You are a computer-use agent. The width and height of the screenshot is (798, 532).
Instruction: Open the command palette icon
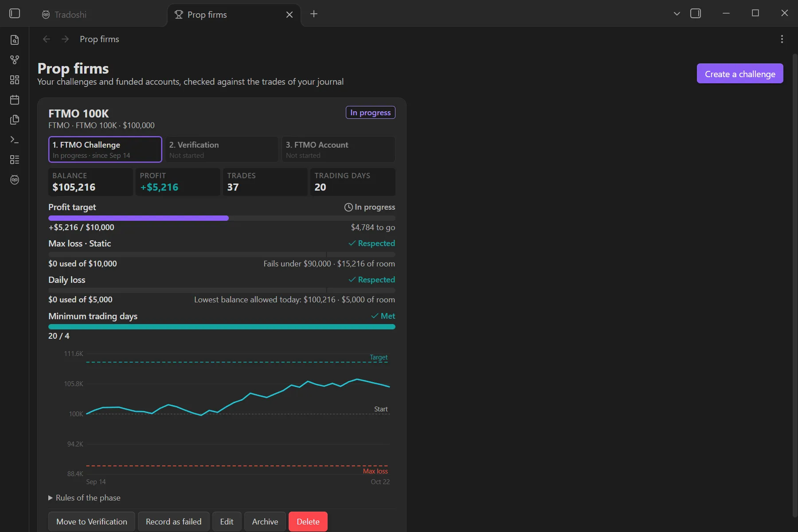15,140
